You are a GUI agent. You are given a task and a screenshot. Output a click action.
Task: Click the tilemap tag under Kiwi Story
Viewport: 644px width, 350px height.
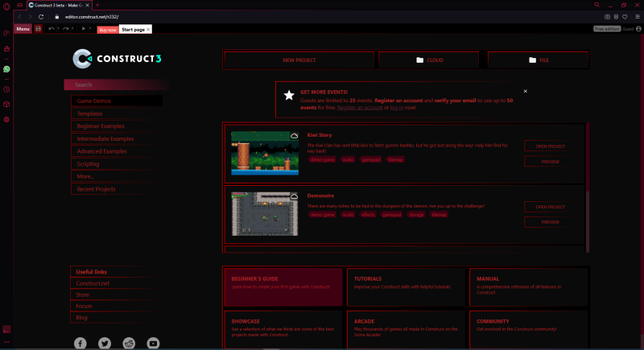pos(395,159)
